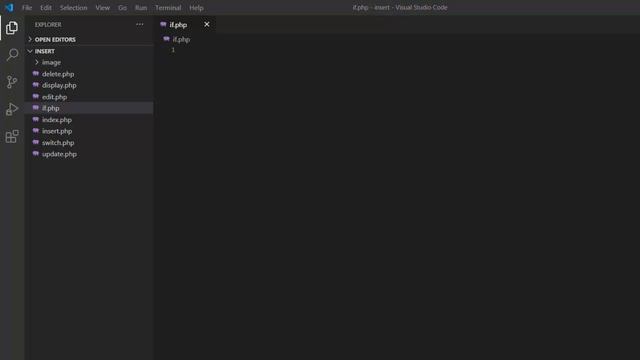640x360 pixels.
Task: Open the Search view in activity bar
Action: tap(12, 55)
